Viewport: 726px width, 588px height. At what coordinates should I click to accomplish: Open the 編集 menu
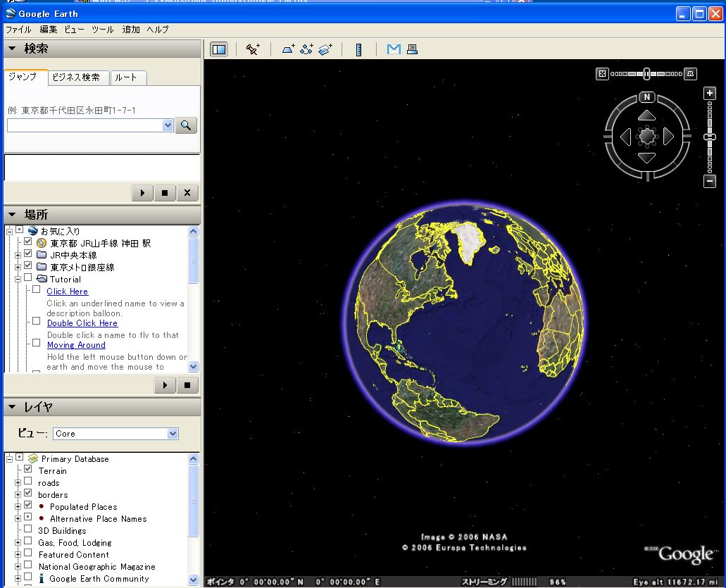(x=48, y=29)
